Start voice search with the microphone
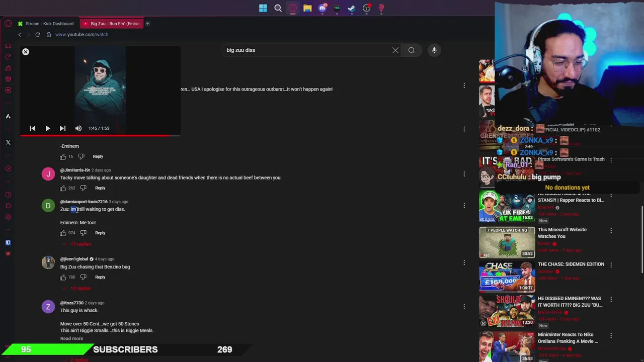644x362 pixels. coord(434,50)
